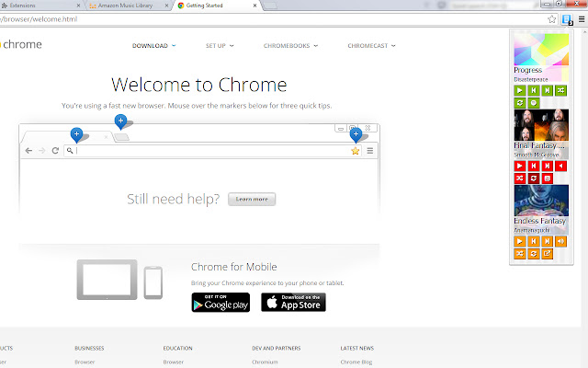Viewport: 588px width, 368px height.
Task: Click the 'Disasterpeace' artist name
Action: (x=531, y=80)
